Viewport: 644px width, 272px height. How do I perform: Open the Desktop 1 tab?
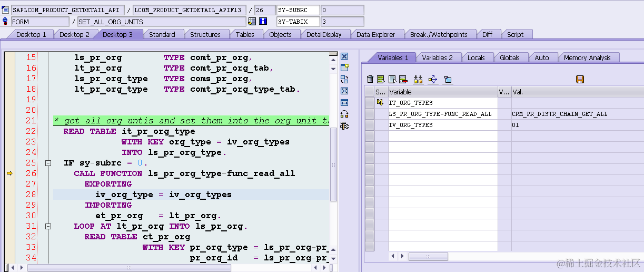point(31,34)
